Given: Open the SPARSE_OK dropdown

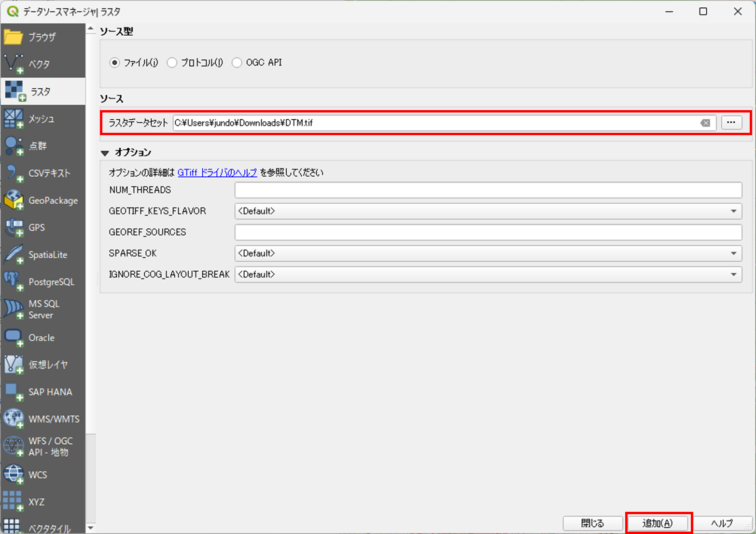Looking at the screenshot, I should click(x=733, y=253).
